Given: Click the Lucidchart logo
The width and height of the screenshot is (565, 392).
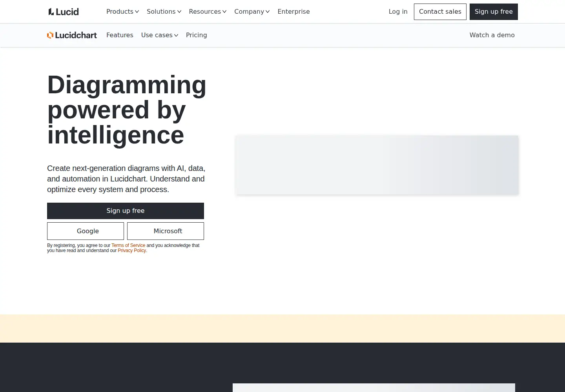Looking at the screenshot, I should (72, 35).
